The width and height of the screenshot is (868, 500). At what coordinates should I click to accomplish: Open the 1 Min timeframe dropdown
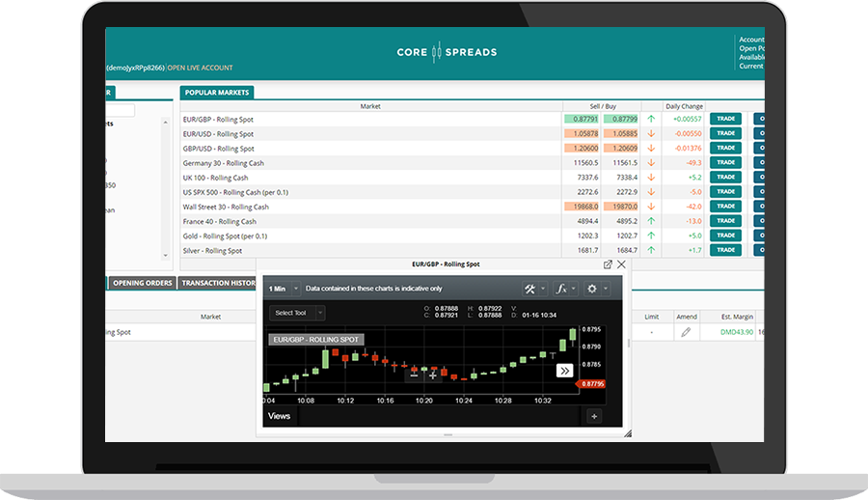tap(284, 289)
